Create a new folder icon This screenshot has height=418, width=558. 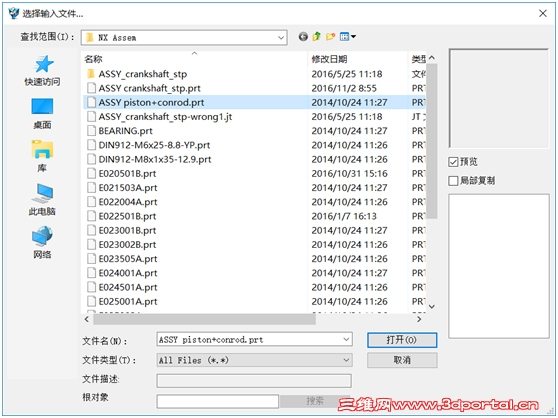(331, 36)
